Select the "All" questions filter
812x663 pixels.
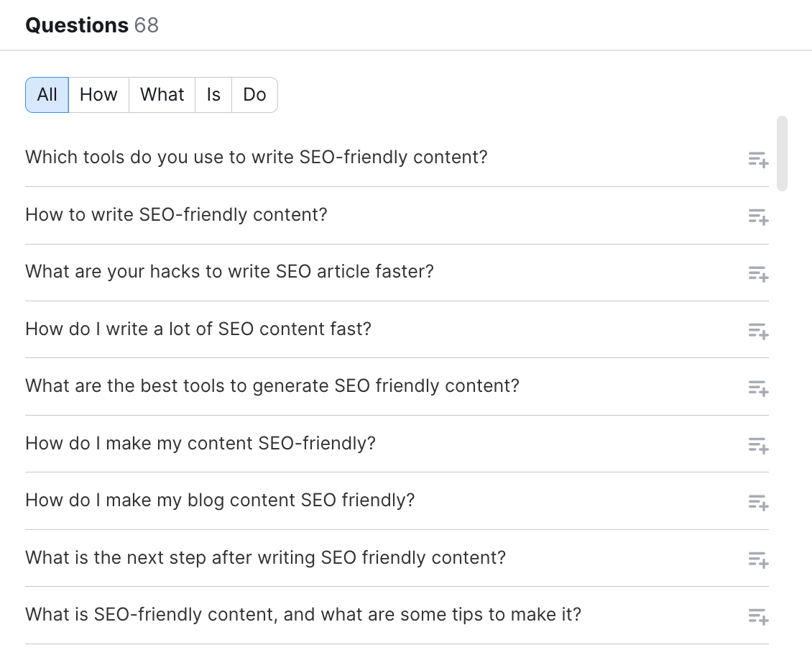coord(47,94)
